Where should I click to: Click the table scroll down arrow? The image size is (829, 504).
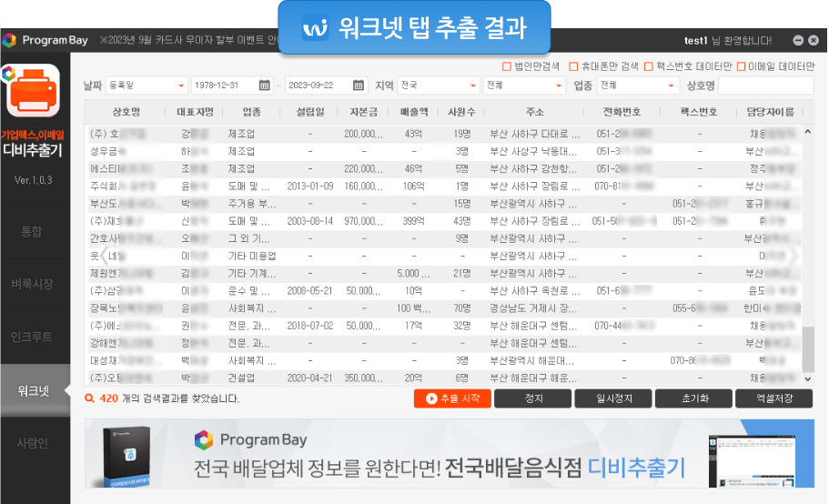pyautogui.click(x=808, y=378)
